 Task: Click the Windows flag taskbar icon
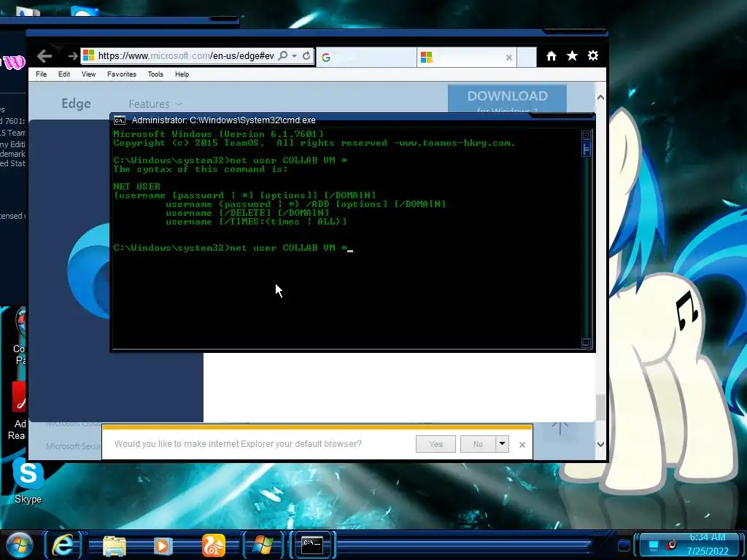pyautogui.click(x=263, y=545)
